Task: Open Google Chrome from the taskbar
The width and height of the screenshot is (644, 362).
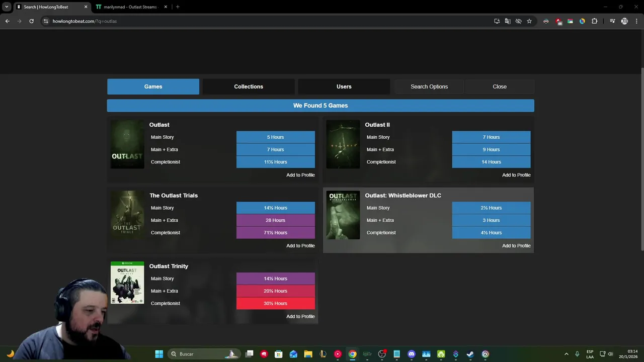Action: 353,354
